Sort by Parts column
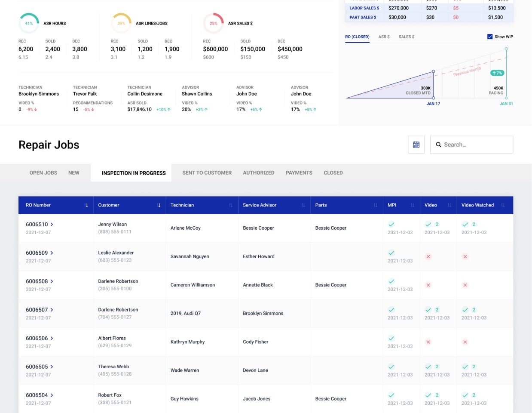This screenshot has height=413, width=532. click(375, 205)
